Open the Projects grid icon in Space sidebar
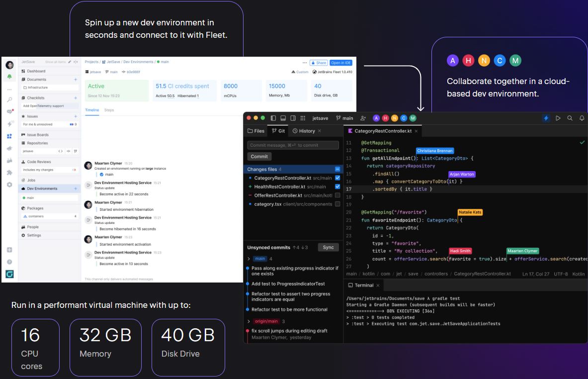588x379 pixels. [10, 136]
